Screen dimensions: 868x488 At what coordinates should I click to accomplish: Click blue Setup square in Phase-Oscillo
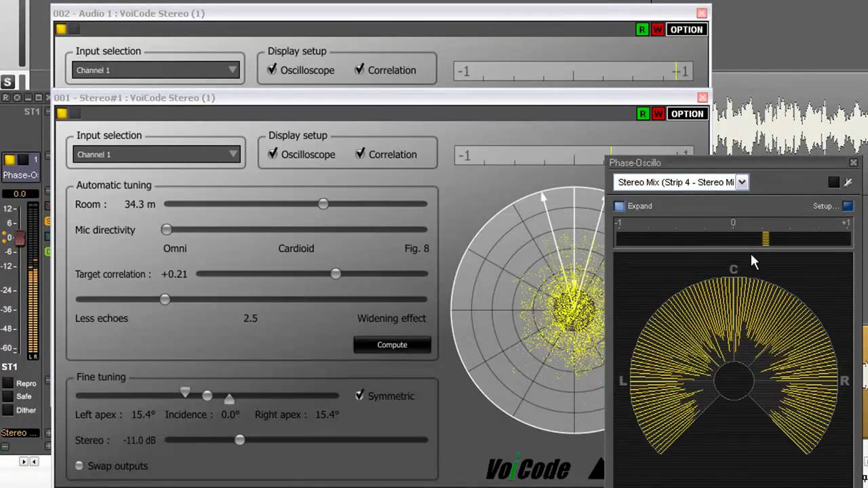coord(848,206)
